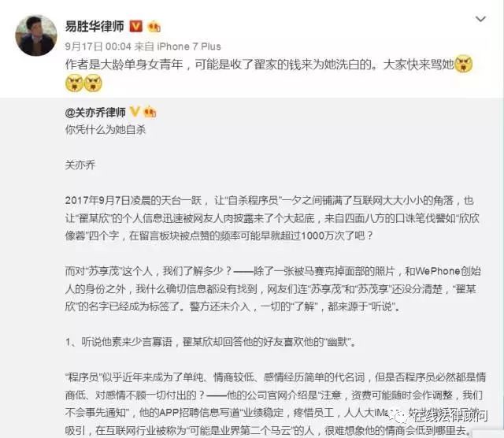Click the author line 关亦乔
The height and width of the screenshot is (438, 504).
coord(80,165)
